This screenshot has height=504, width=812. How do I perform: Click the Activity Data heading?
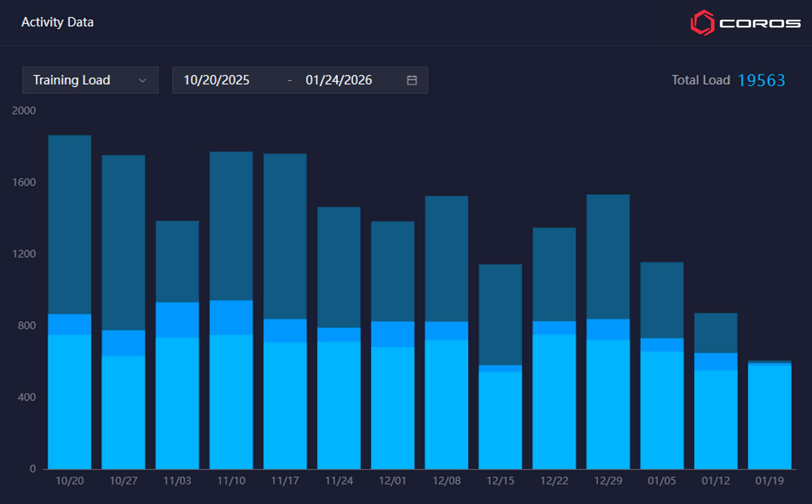click(57, 22)
